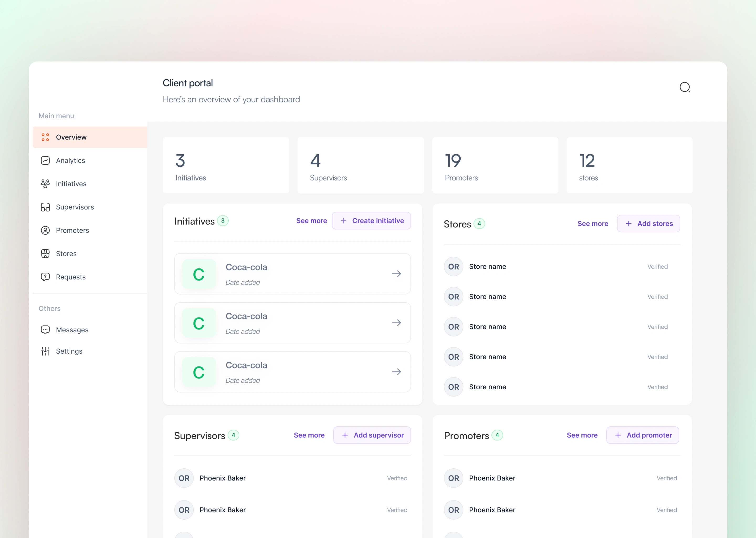
Task: Click the Analytics chart icon in sidebar
Action: click(45, 160)
